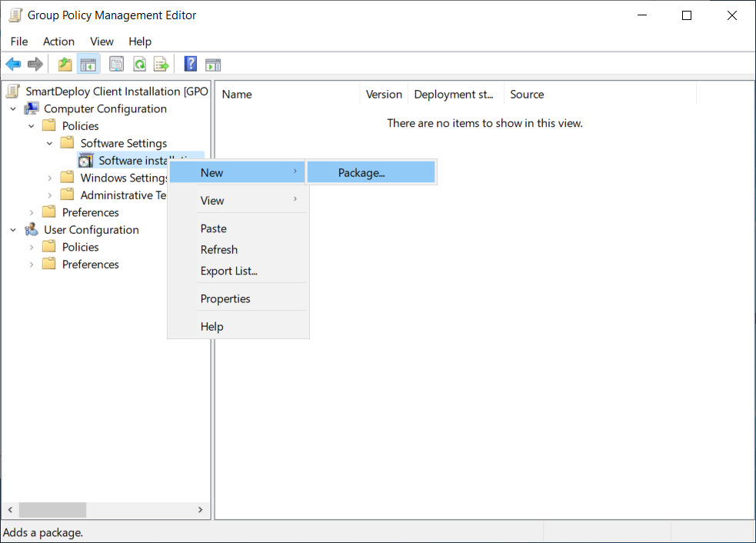This screenshot has width=756, height=543.
Task: Choose New in the context menu
Action: (x=237, y=172)
